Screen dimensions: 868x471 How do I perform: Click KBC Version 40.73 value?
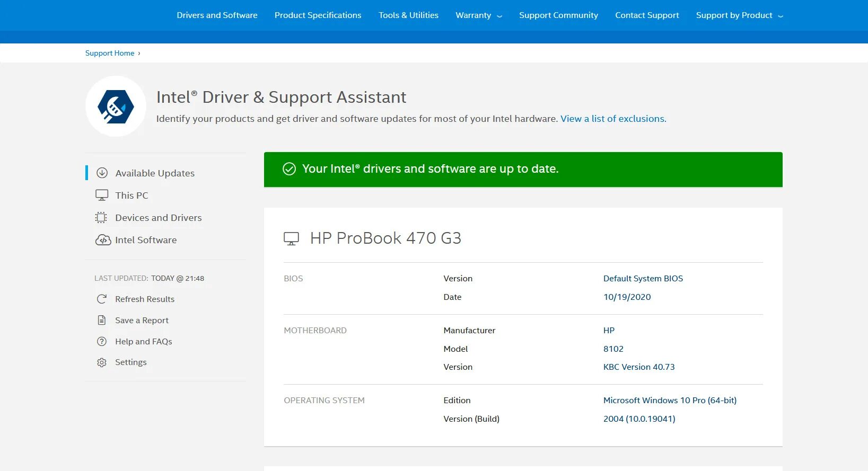(639, 367)
